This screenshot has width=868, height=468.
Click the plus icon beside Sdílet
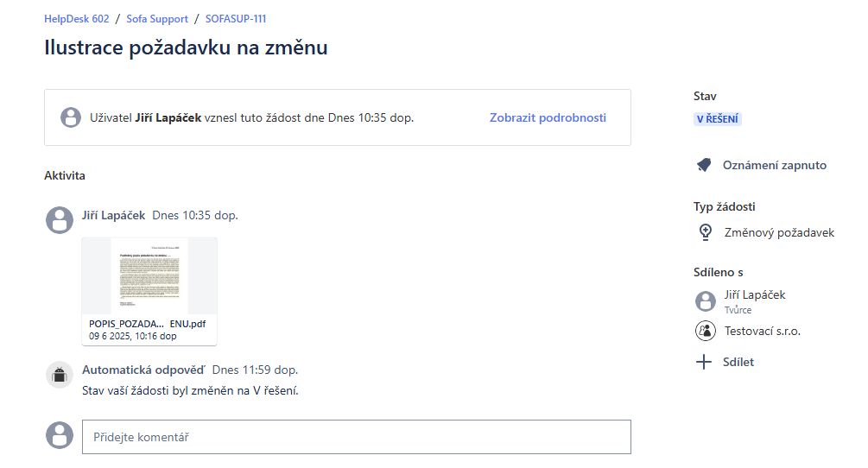704,362
